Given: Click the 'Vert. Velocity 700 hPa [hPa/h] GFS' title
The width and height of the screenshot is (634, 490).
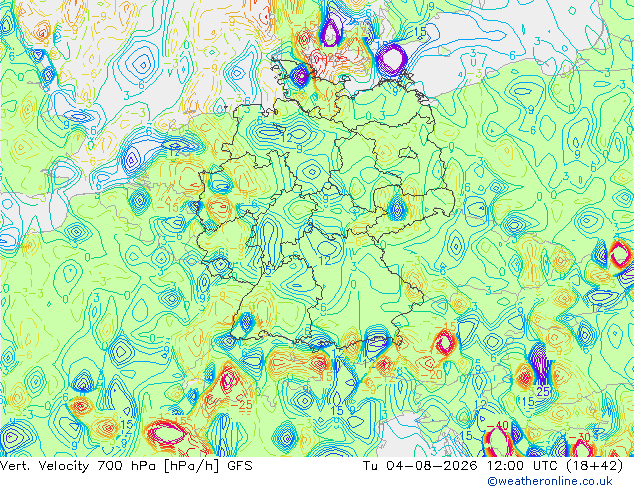Looking at the screenshot, I should [x=126, y=466].
